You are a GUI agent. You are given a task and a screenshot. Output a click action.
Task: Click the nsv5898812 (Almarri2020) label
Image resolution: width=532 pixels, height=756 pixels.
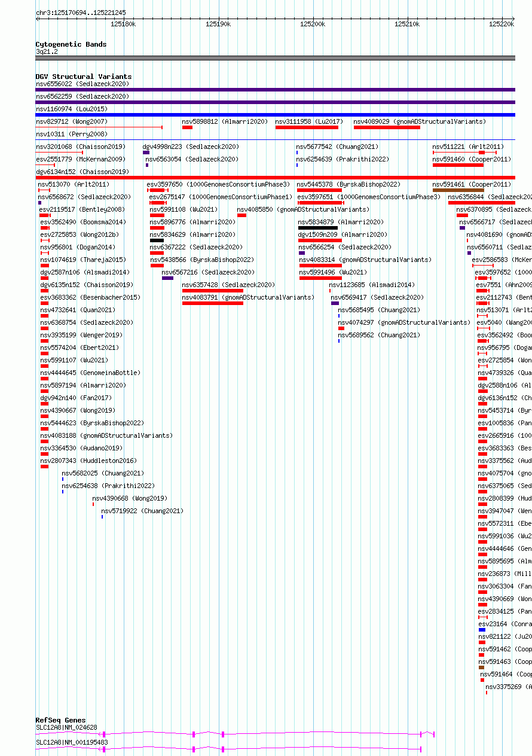pyautogui.click(x=225, y=121)
